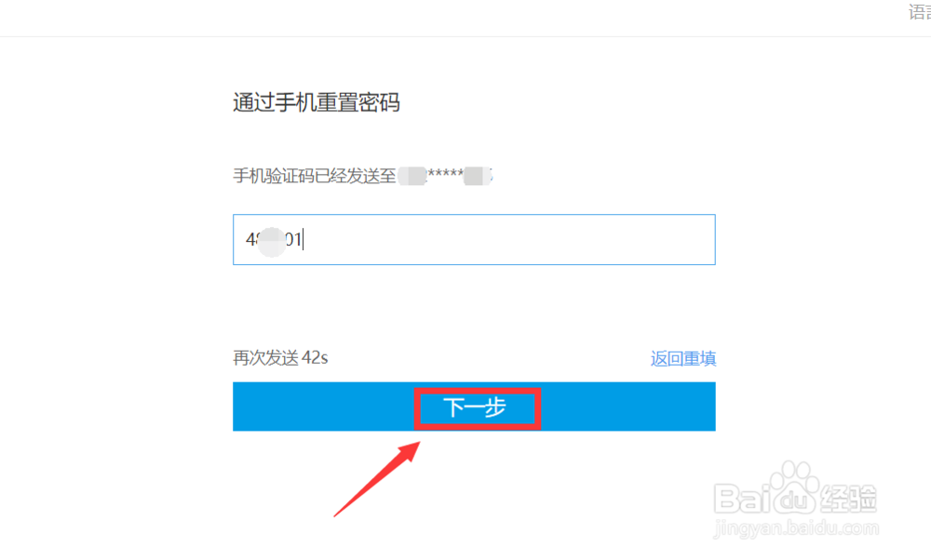Click the masked phone number with asterisks
The width and height of the screenshot is (931, 560).
(x=445, y=176)
